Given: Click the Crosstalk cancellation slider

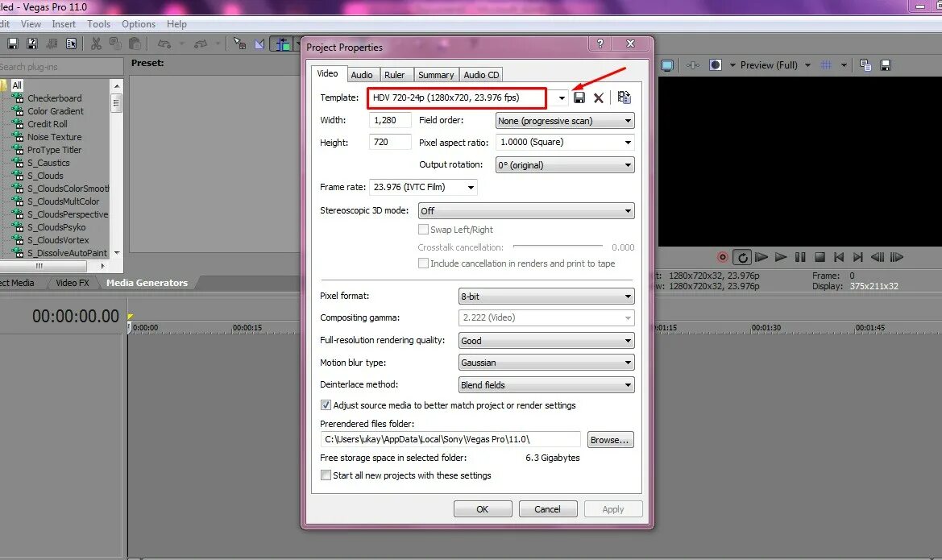Looking at the screenshot, I should coord(558,247).
